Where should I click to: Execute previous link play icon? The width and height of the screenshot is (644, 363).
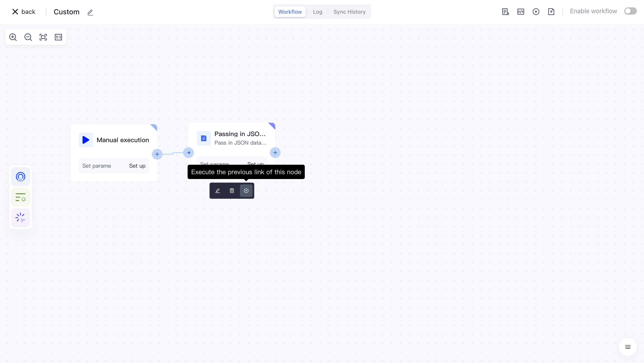pyautogui.click(x=246, y=191)
